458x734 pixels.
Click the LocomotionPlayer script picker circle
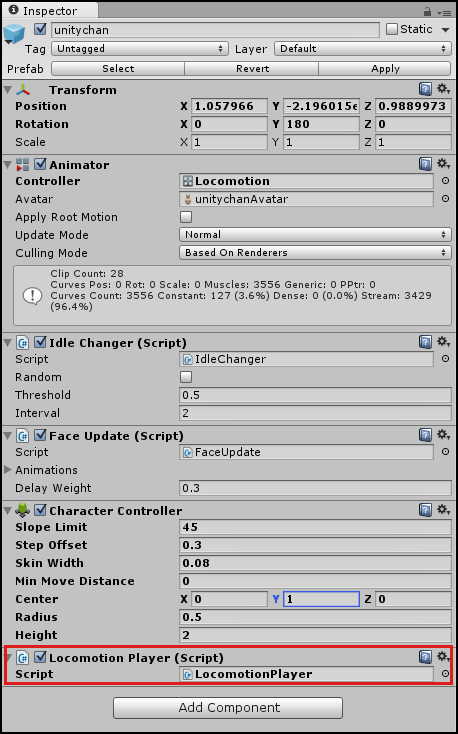pyautogui.click(x=445, y=674)
